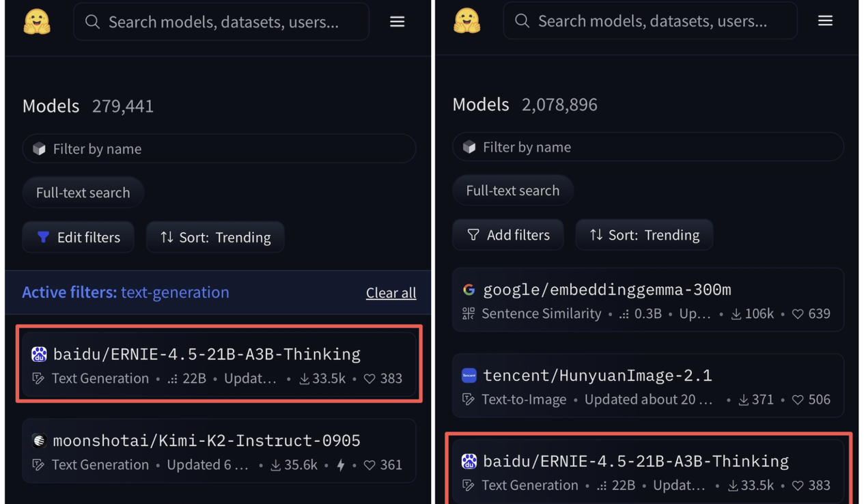Click the search field in left panel
Viewport: 866px width, 504px height.
(x=222, y=22)
